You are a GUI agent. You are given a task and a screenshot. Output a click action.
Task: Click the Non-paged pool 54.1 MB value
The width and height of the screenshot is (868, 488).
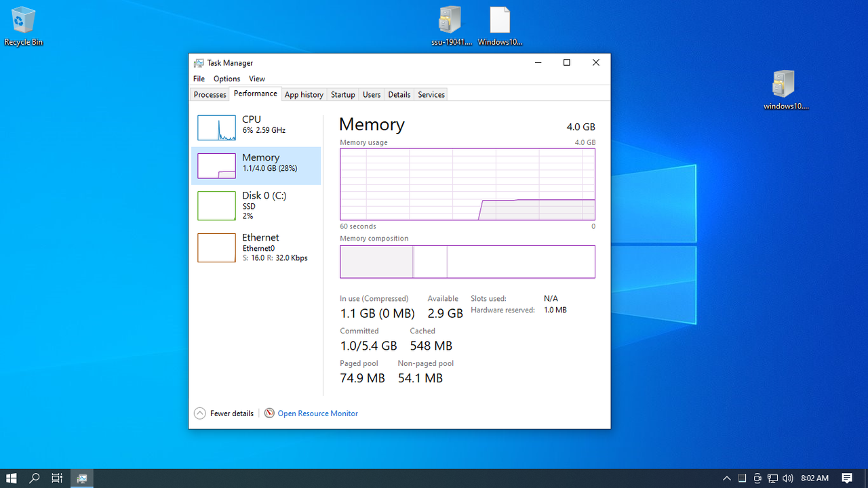coord(420,378)
